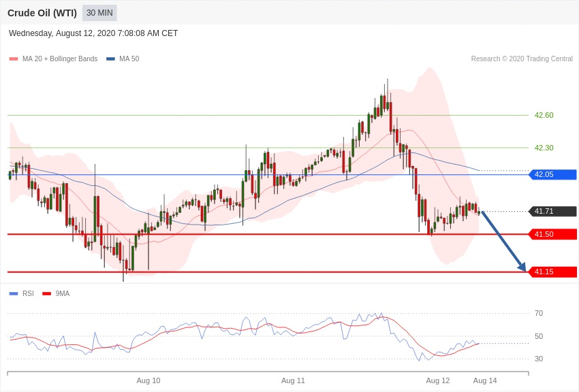579x392 pixels.
Task: Click the Aug 10 date axis label
Action: [x=148, y=381]
